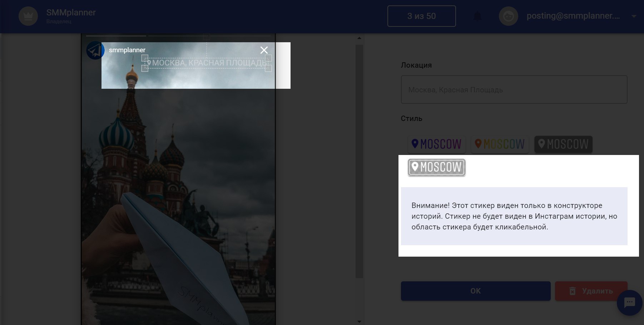Open the support chat bubble
Image resolution: width=644 pixels, height=325 pixels.
tap(630, 303)
